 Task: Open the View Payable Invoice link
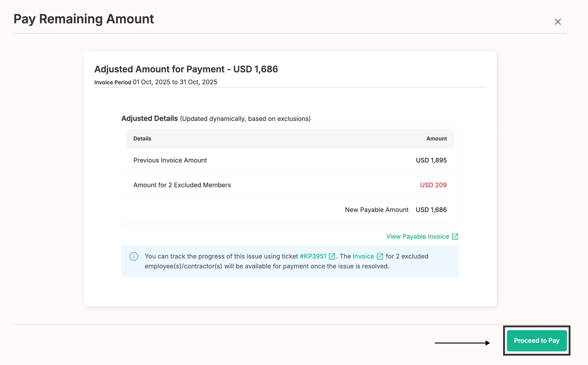pos(417,237)
